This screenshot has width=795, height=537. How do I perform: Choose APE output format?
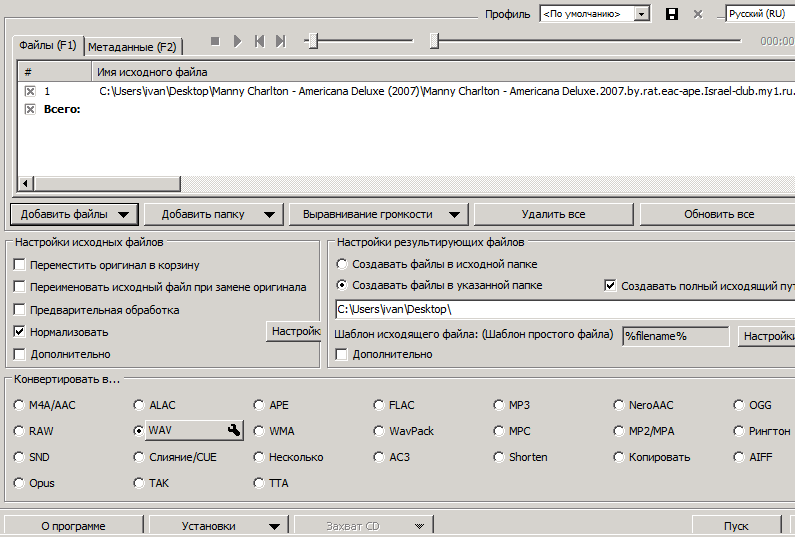click(259, 405)
